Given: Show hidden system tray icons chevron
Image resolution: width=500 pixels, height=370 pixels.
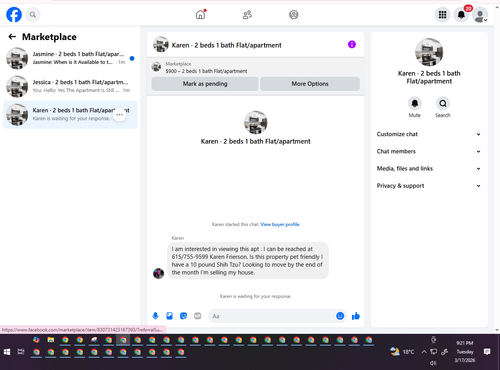Looking at the screenshot, I should pos(424,352).
